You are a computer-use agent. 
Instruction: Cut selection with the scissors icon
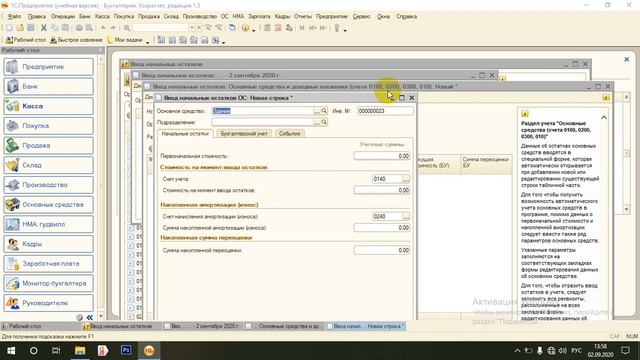tap(44, 28)
